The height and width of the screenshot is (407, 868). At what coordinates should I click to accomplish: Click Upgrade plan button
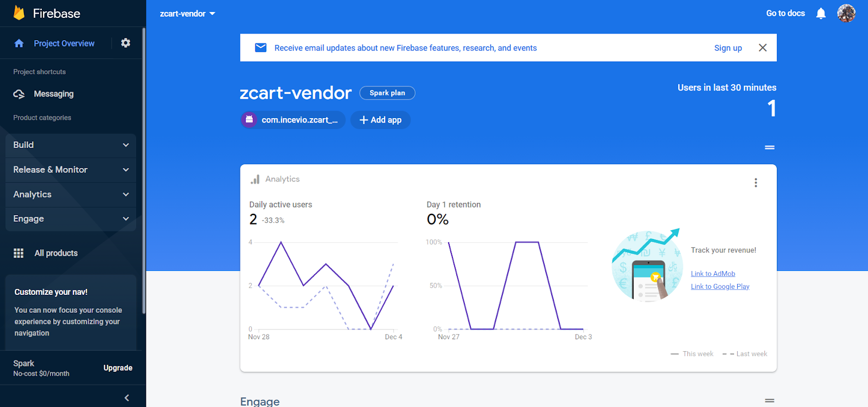118,368
